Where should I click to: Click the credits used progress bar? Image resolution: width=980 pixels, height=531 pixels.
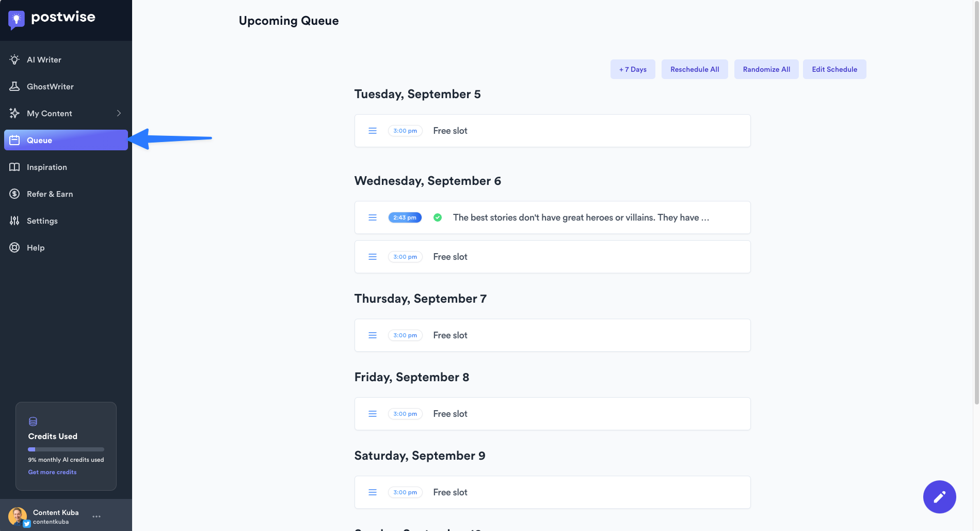pos(66,449)
